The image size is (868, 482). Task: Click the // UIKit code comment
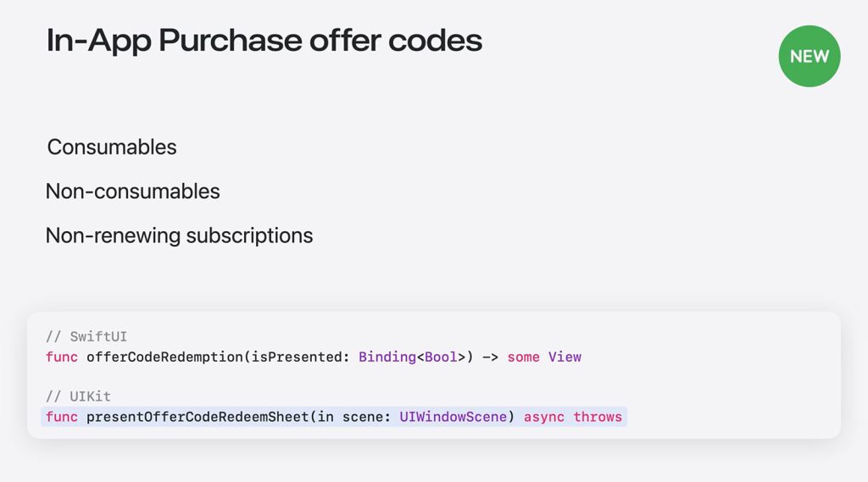(x=78, y=396)
